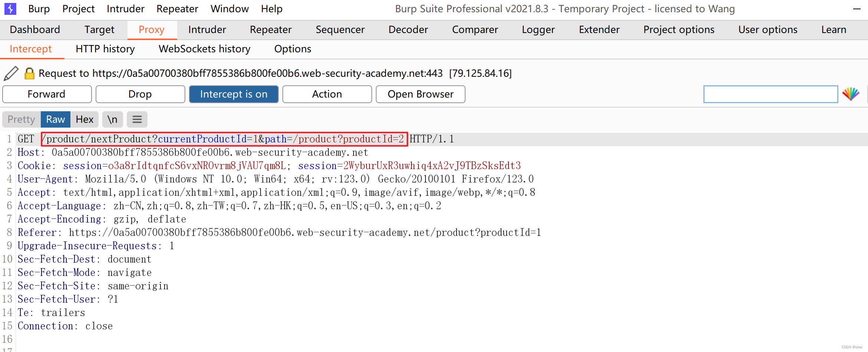
Task: Open the Window menu in menu bar
Action: click(229, 9)
